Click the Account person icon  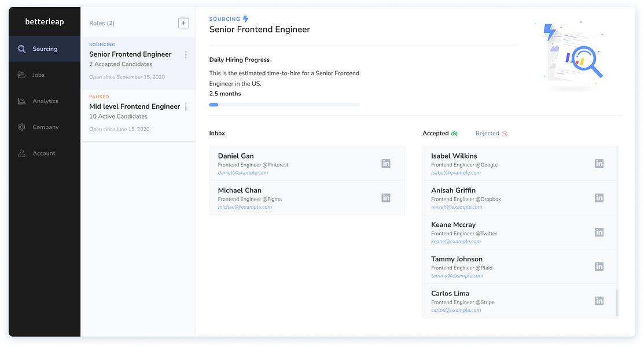pos(22,153)
